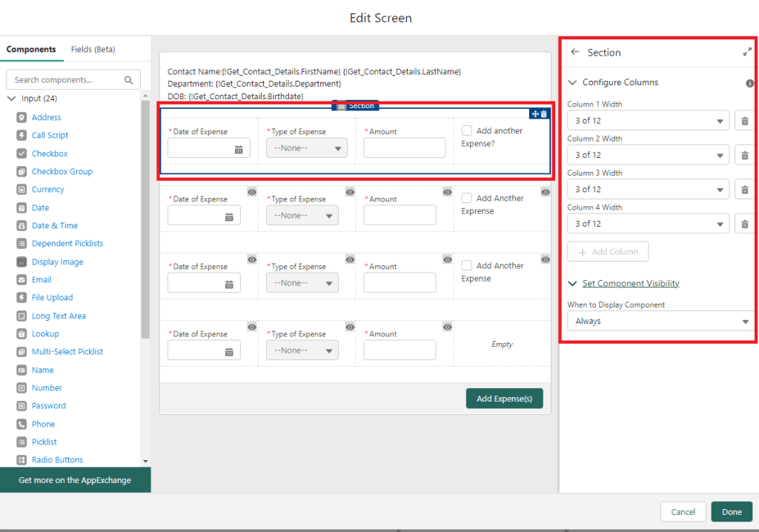The width and height of the screenshot is (759, 532).
Task: Open the When to Display Component dropdown
Action: (660, 321)
